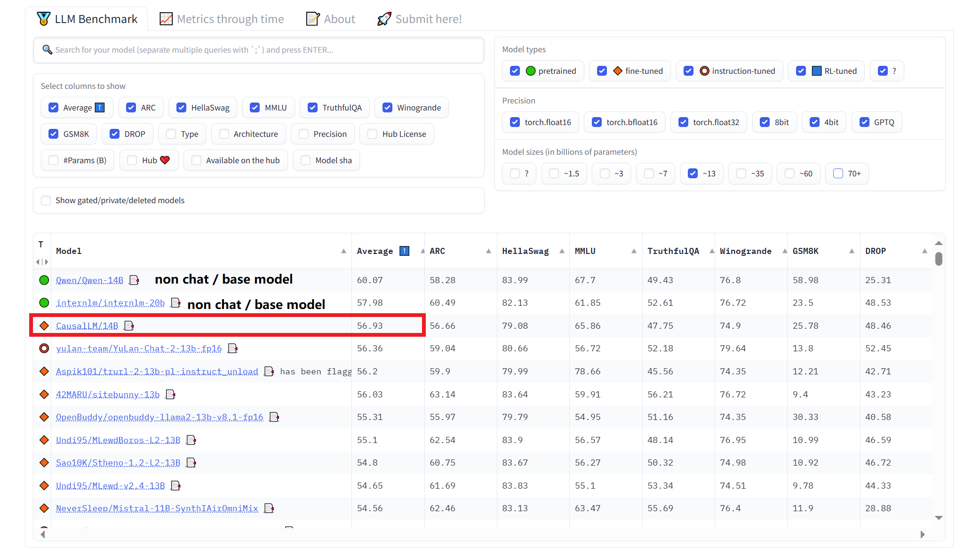Sort table by the MMLU column arrow
The width and height of the screenshot is (980, 554).
634,251
